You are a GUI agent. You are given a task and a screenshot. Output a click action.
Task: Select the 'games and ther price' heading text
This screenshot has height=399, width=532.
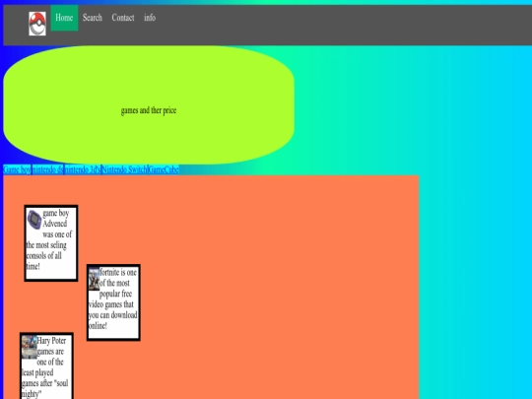click(149, 110)
